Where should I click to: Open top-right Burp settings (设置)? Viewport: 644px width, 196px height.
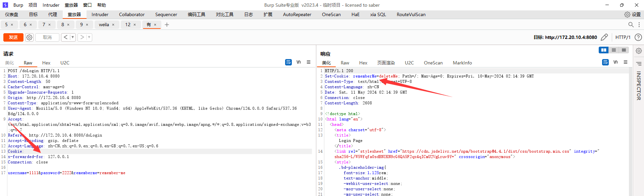632,14
